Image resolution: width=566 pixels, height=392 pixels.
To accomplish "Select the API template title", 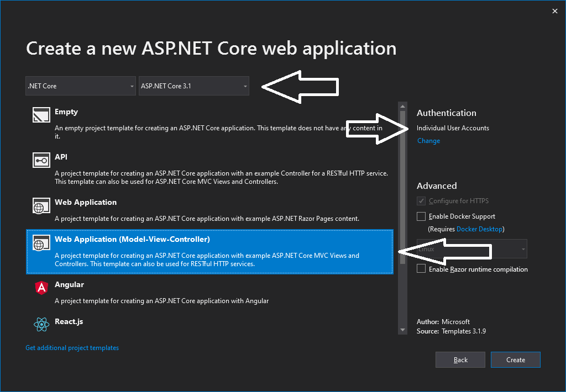I will 61,157.
